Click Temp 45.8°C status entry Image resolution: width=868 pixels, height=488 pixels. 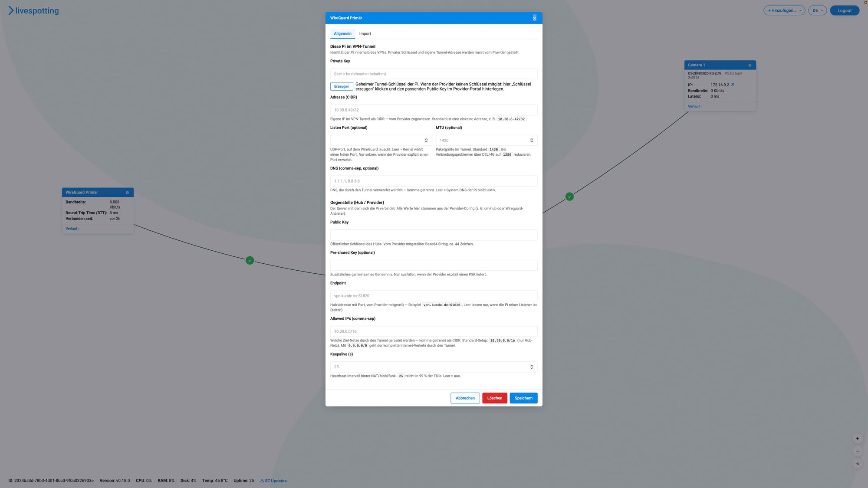[215, 481]
